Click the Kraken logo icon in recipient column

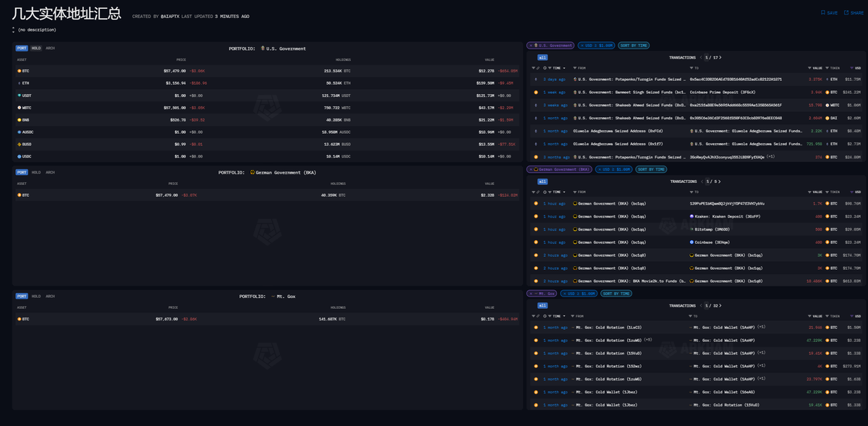692,216
